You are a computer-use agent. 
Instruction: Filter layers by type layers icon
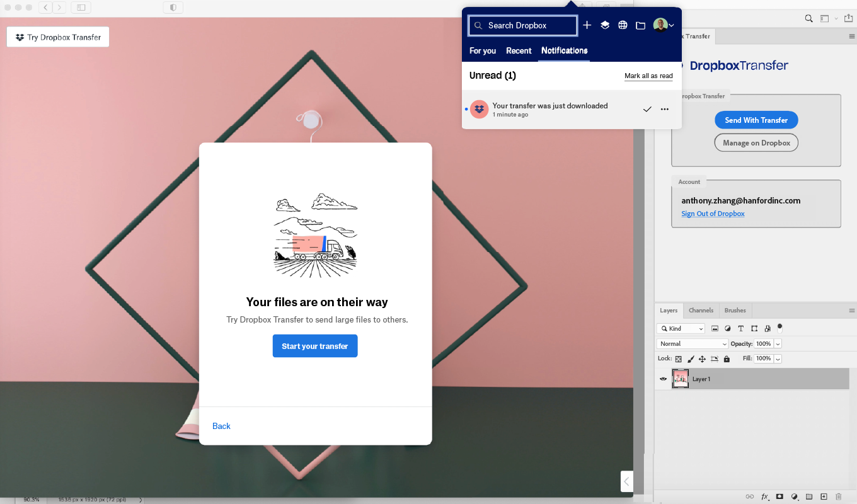[x=740, y=328]
